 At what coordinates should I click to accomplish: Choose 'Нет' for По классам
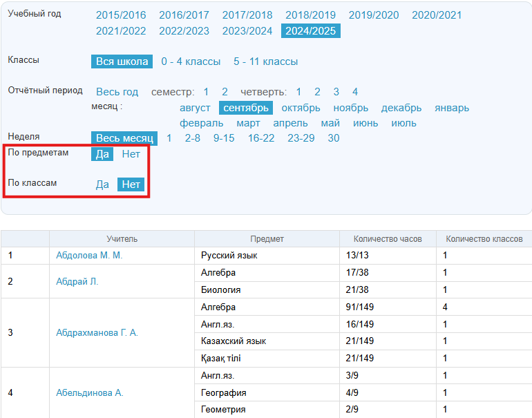pyautogui.click(x=131, y=184)
